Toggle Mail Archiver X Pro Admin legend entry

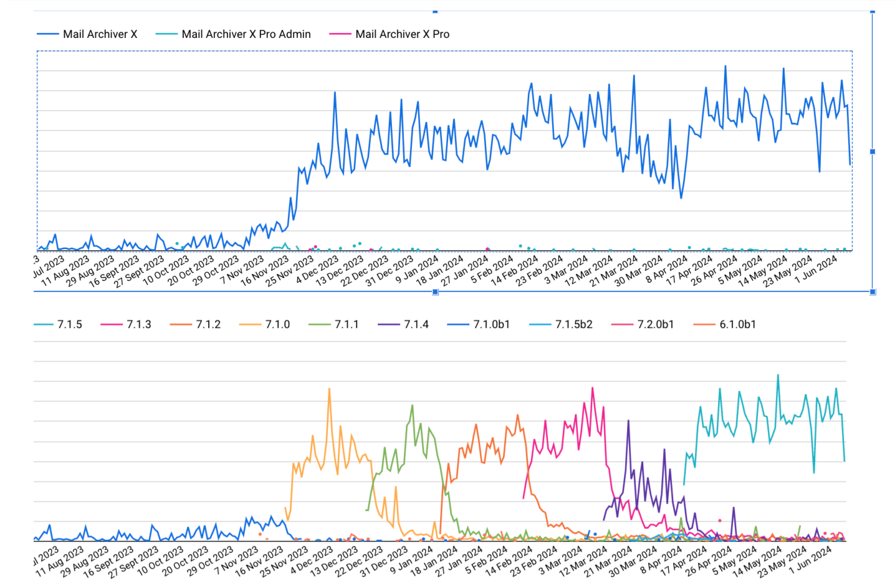pyautogui.click(x=233, y=34)
